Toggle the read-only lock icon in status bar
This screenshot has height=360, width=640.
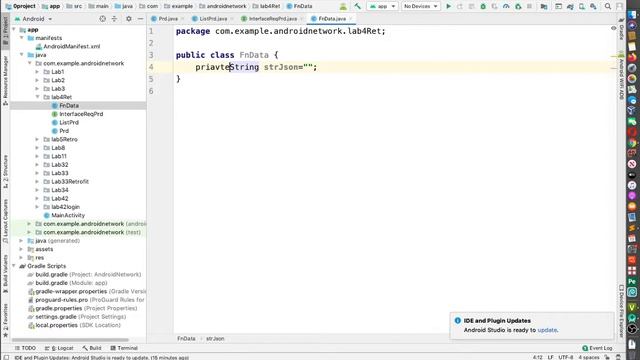pos(607,357)
